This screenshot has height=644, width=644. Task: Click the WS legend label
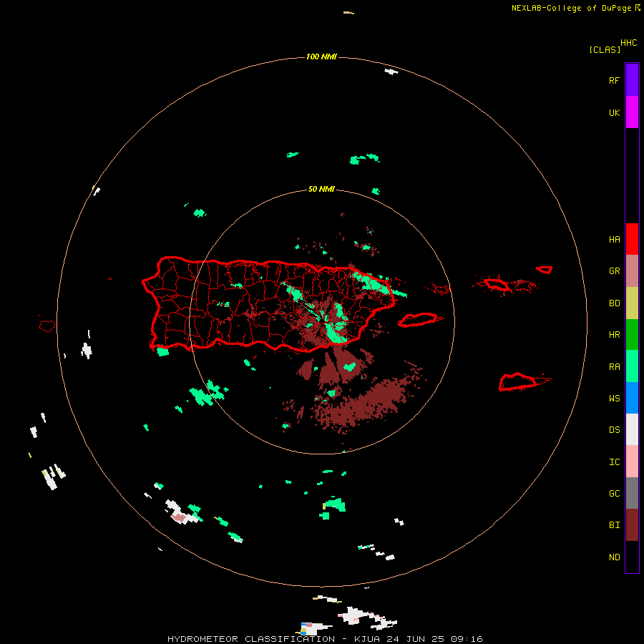click(x=614, y=399)
